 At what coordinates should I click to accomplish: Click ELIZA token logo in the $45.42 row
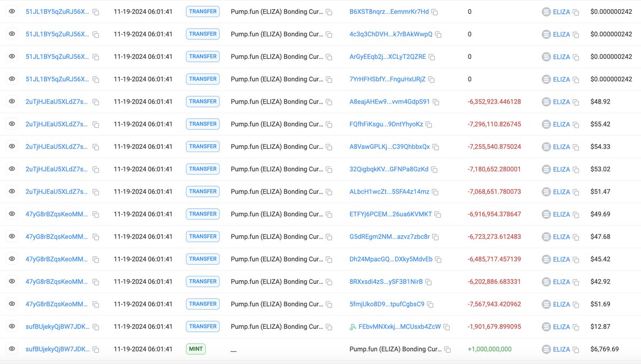click(546, 259)
